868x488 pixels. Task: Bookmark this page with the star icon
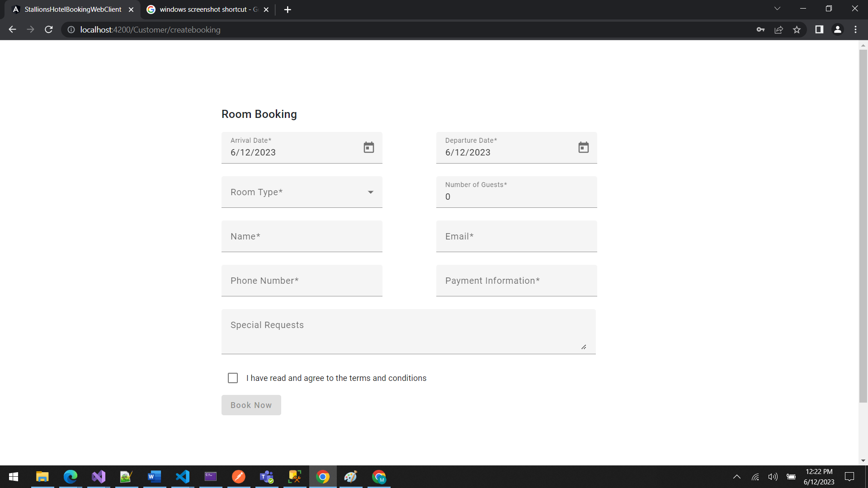coord(797,29)
